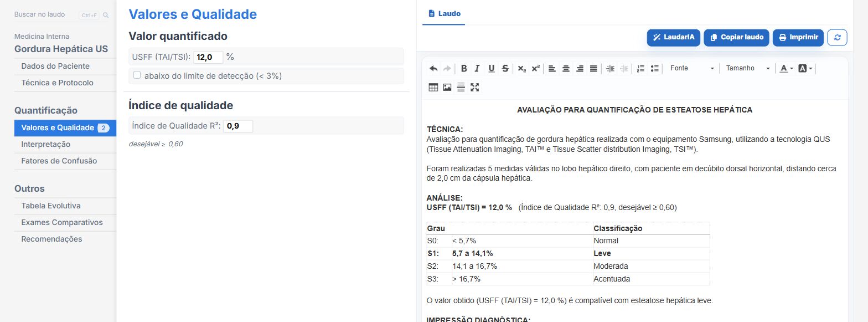The image size is (868, 322).
Task: Insert a numbered list
Action: coord(640,69)
